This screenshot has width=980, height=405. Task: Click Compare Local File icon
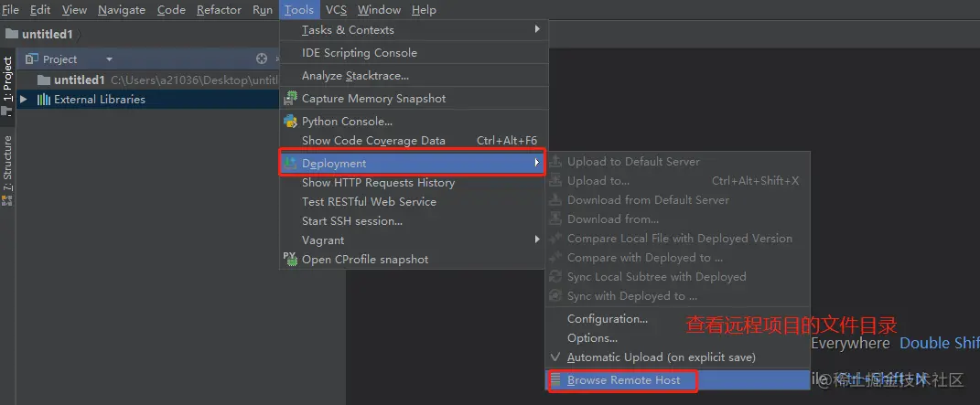tap(555, 239)
